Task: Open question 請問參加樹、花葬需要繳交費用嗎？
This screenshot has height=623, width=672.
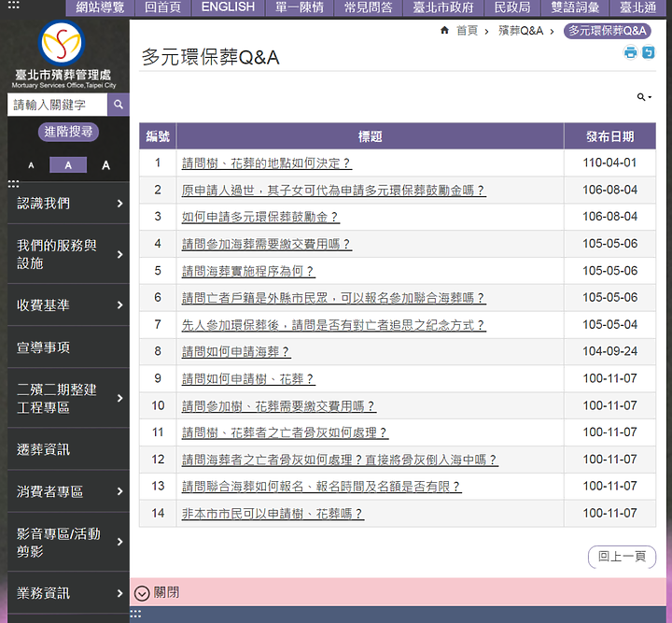Action: pyautogui.click(x=279, y=406)
